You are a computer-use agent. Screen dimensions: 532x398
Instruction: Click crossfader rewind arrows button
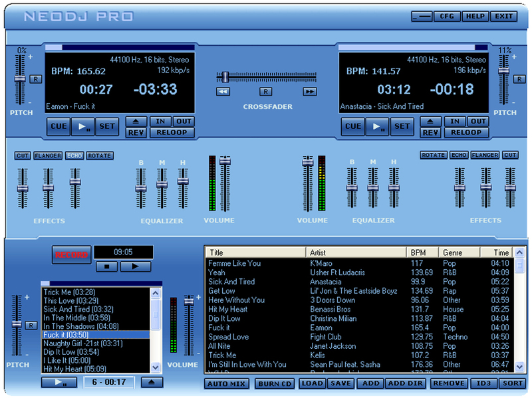click(x=223, y=92)
